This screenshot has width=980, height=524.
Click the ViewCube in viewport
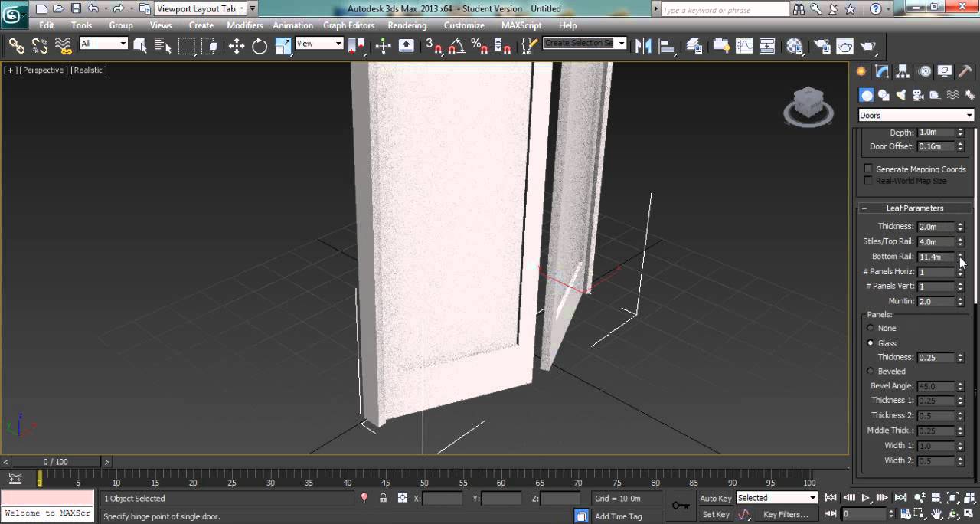click(808, 106)
